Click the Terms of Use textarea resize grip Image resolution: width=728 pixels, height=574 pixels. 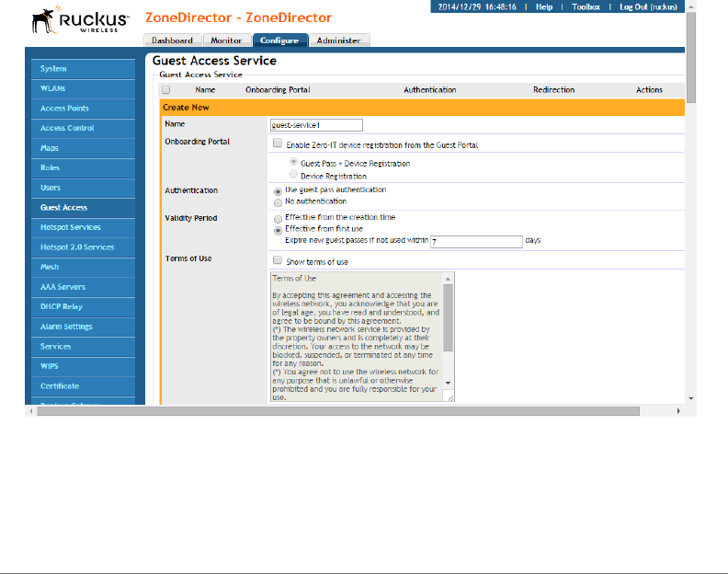tap(450, 398)
